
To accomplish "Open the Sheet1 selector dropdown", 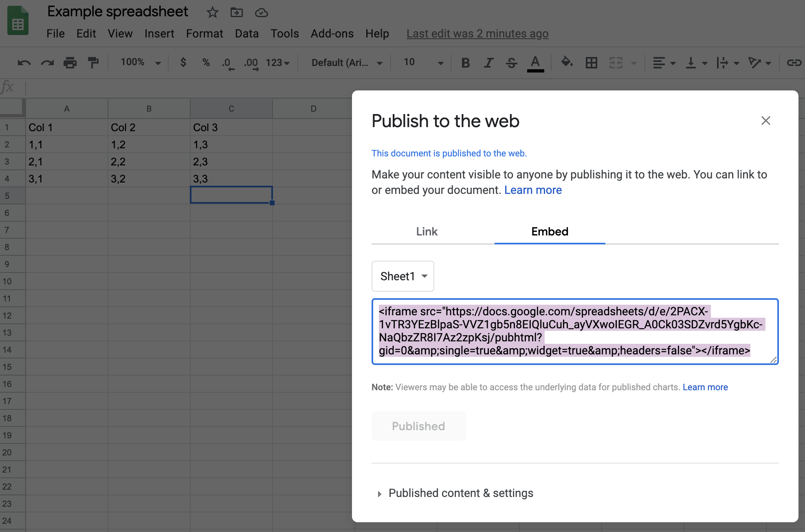I will [403, 276].
